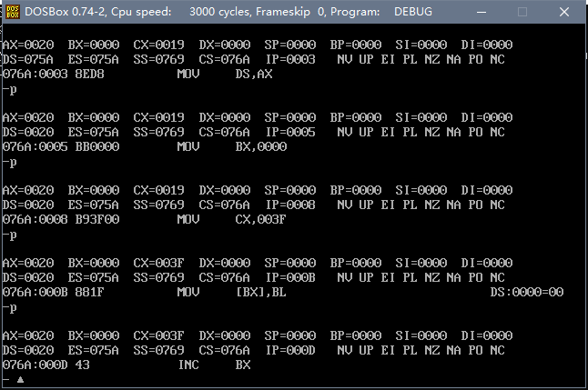Click the BX operand after INC
The width and height of the screenshot is (588, 390).
pyautogui.click(x=243, y=365)
